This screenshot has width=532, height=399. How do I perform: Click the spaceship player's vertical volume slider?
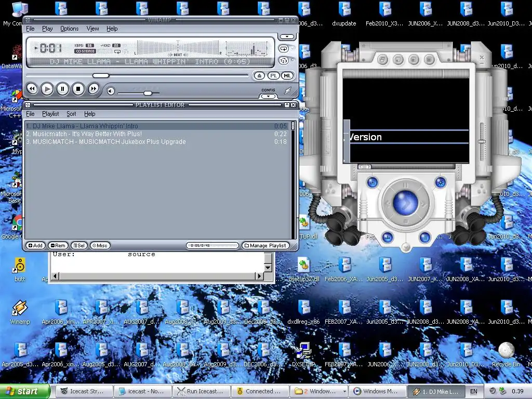pos(482,141)
